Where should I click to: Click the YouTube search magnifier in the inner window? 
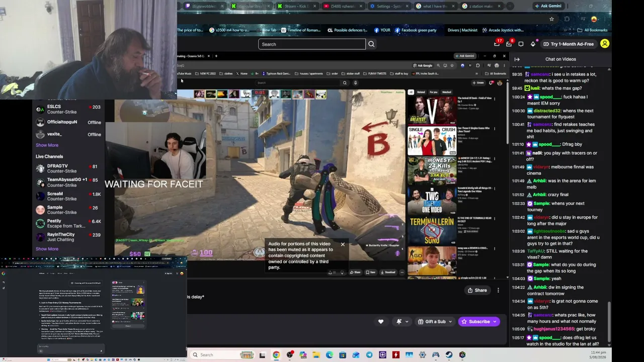pyautogui.click(x=345, y=83)
